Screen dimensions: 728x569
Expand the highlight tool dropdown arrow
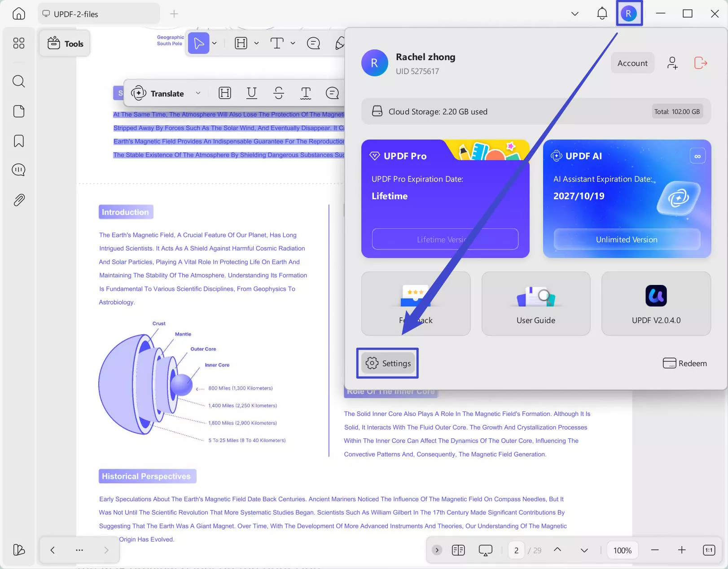(256, 43)
